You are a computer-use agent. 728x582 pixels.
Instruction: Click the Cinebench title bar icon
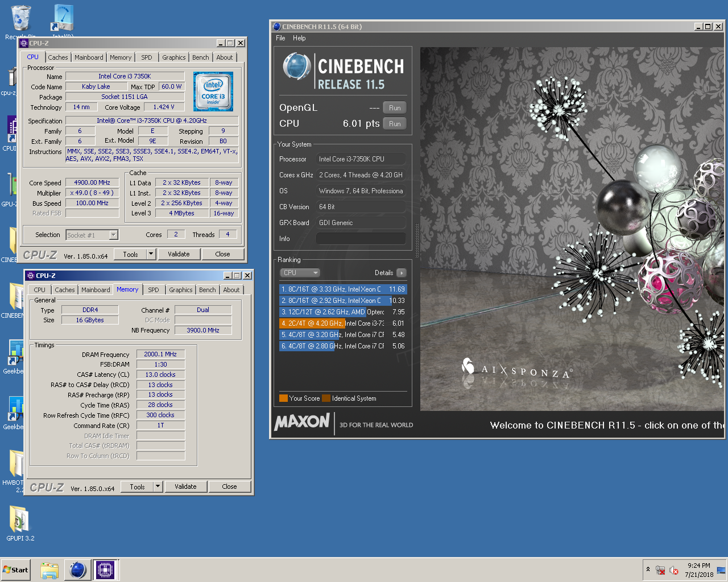pyautogui.click(x=277, y=27)
